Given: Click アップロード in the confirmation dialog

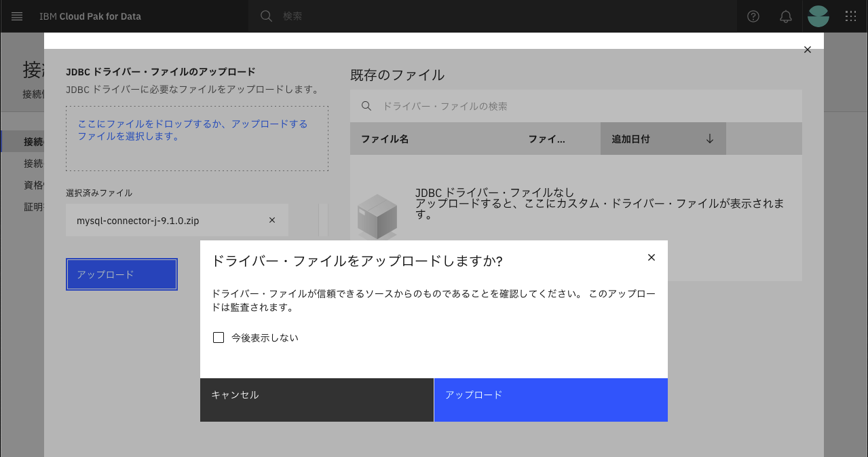Looking at the screenshot, I should (550, 400).
